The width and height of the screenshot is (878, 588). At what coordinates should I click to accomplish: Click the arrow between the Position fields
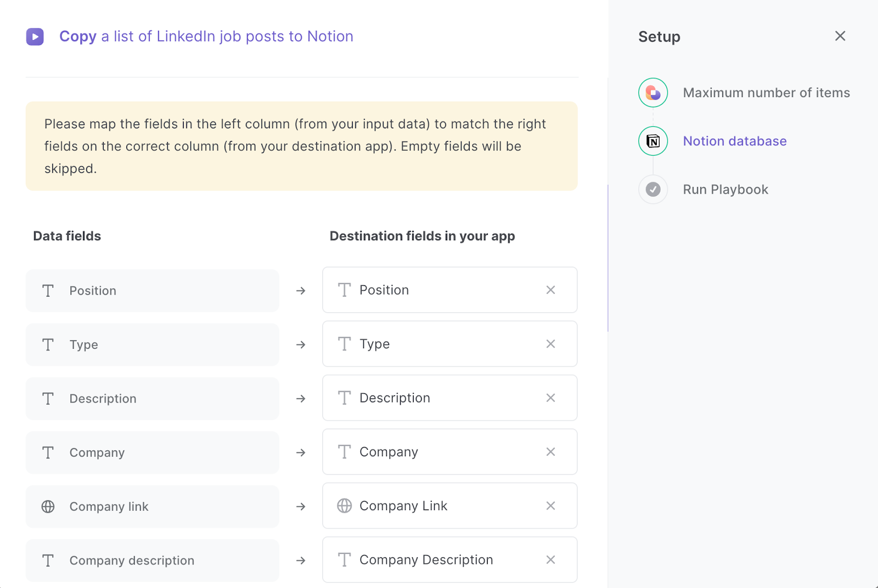click(301, 291)
